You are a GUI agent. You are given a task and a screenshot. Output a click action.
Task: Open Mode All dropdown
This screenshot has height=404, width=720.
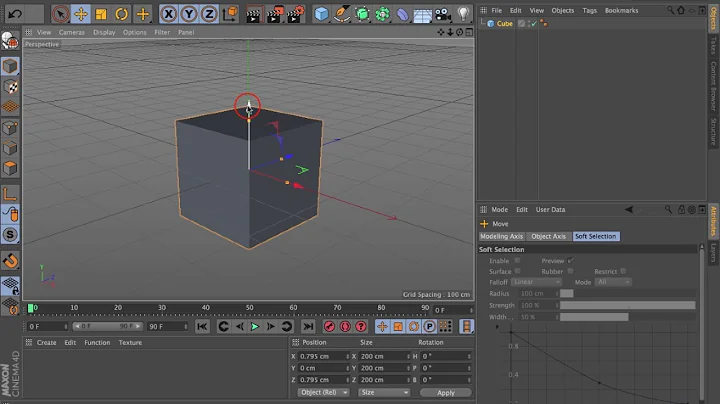(613, 282)
